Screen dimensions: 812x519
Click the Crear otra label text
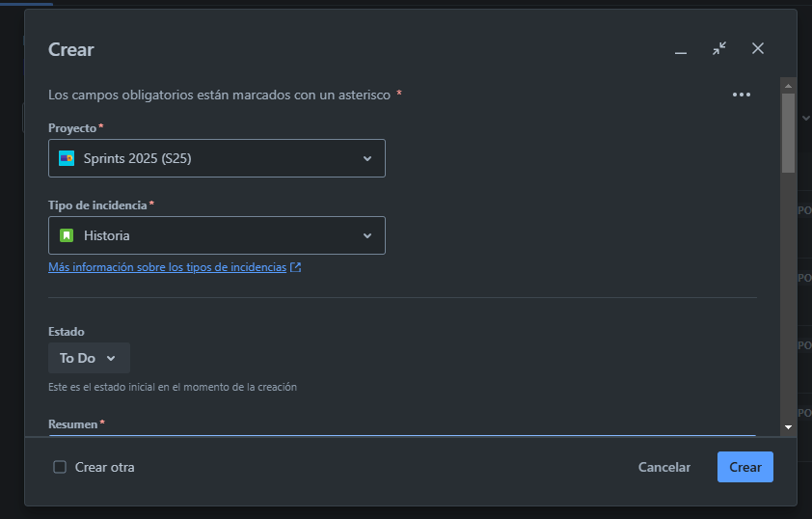click(x=104, y=467)
